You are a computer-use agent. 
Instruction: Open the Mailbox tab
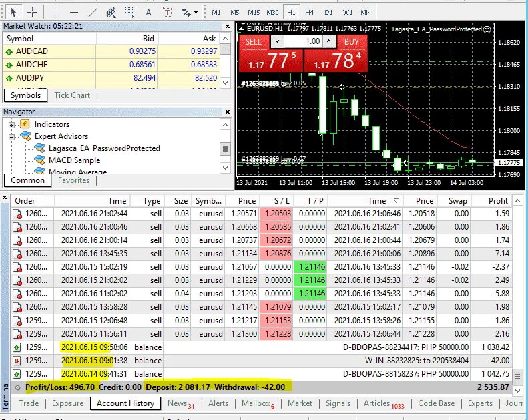pos(258,403)
